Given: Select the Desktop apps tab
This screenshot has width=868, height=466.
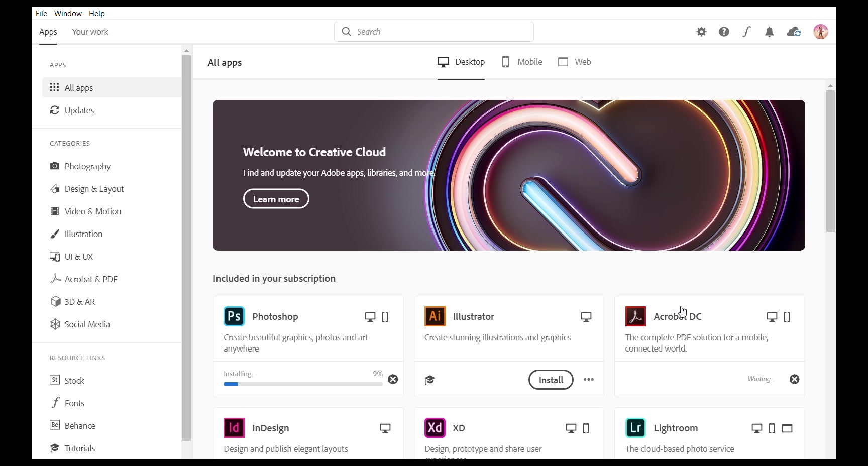Looking at the screenshot, I should (x=461, y=62).
